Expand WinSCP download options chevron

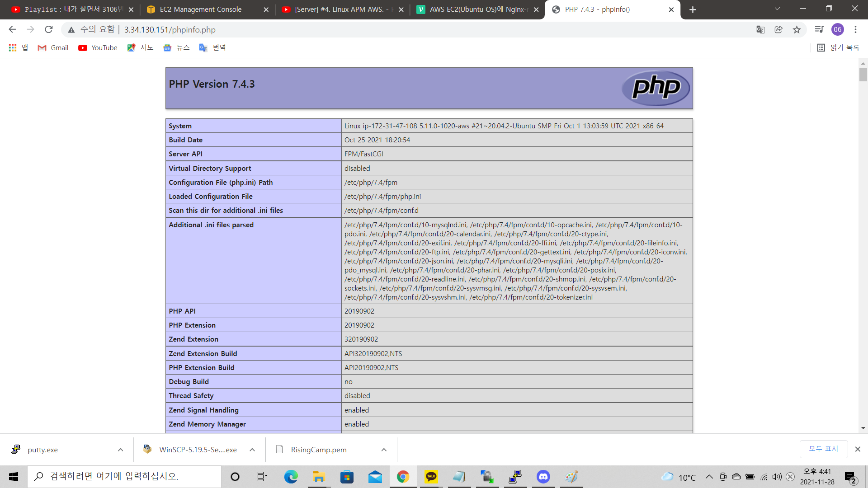click(x=252, y=450)
